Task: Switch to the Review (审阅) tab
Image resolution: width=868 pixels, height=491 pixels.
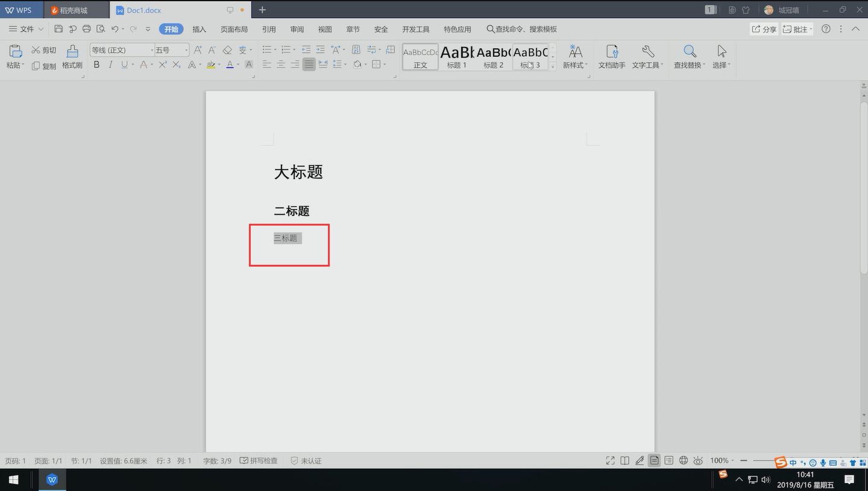Action: click(x=297, y=29)
